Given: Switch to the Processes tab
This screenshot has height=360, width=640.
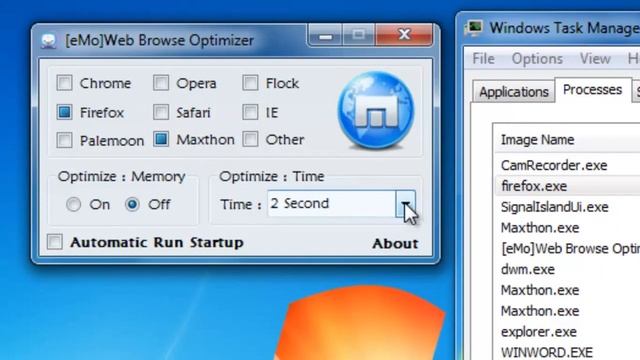Looking at the screenshot, I should [592, 89].
